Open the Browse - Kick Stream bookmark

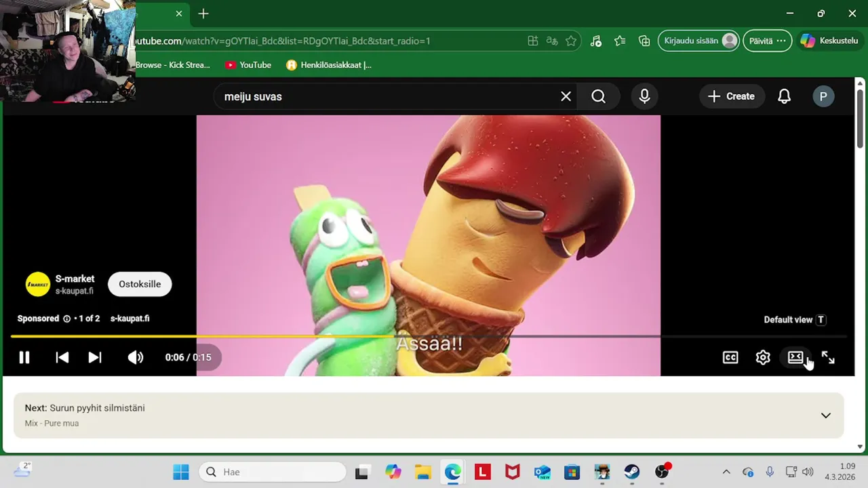[x=172, y=65]
